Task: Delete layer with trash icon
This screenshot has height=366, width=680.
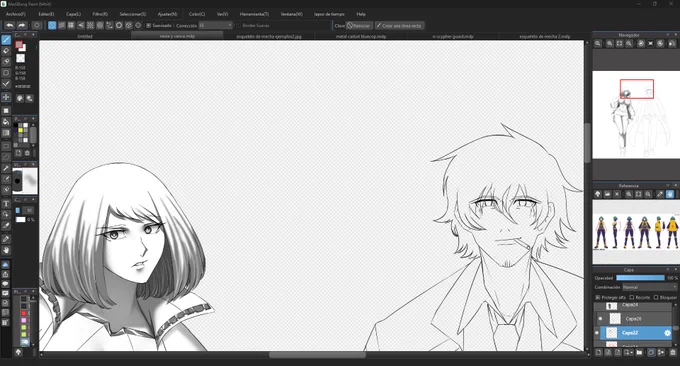Action: click(x=673, y=353)
